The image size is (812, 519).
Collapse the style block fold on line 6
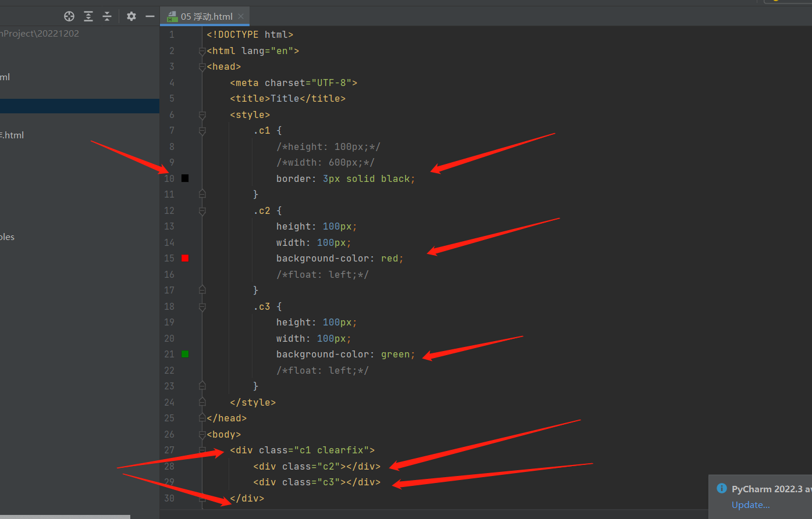click(202, 115)
